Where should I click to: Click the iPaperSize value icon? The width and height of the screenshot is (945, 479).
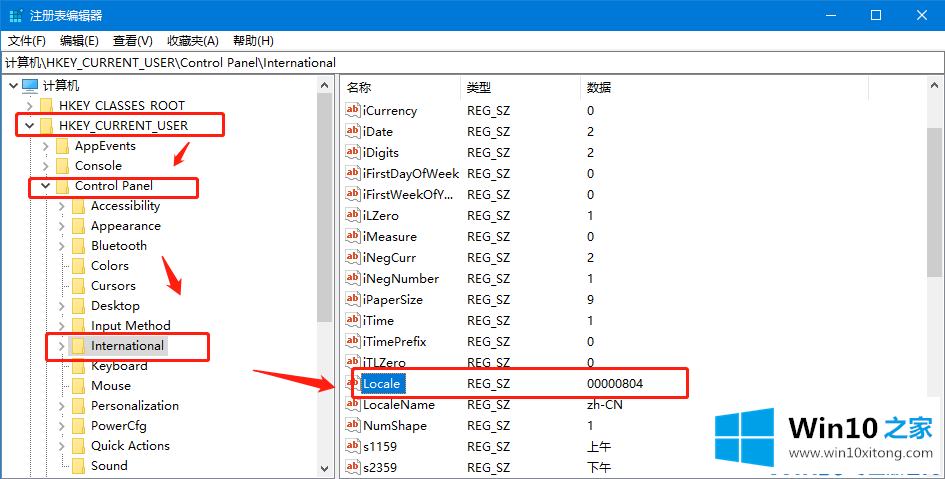coord(353,299)
